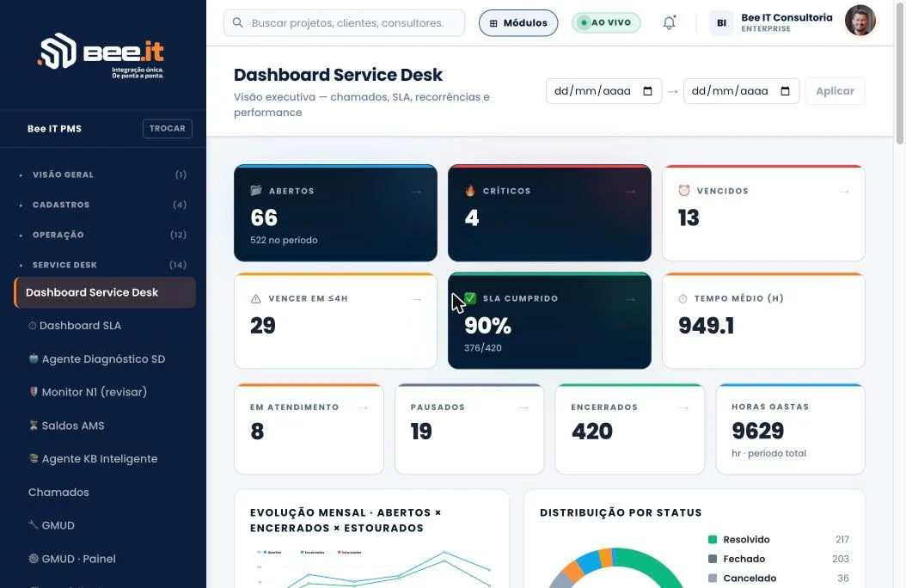Click the Bee.it logo
The height and width of the screenshot is (588, 906).
click(x=101, y=56)
